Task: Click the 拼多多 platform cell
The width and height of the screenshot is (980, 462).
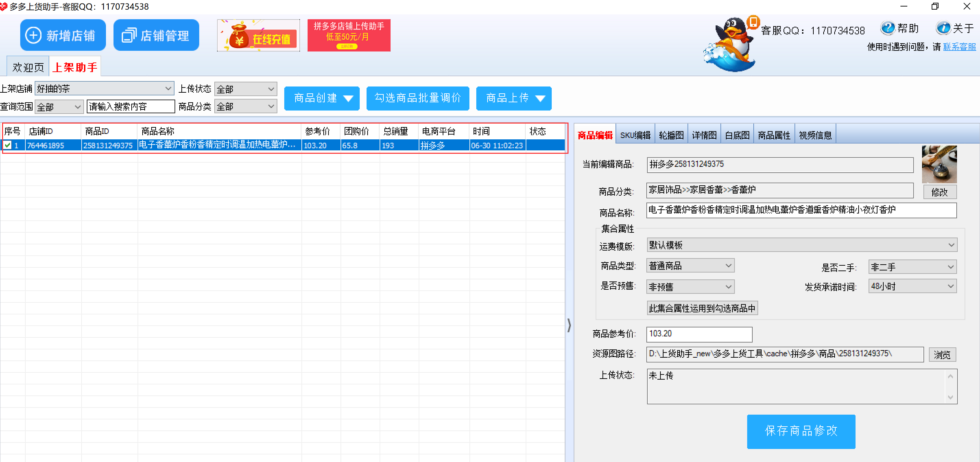Action: point(444,145)
